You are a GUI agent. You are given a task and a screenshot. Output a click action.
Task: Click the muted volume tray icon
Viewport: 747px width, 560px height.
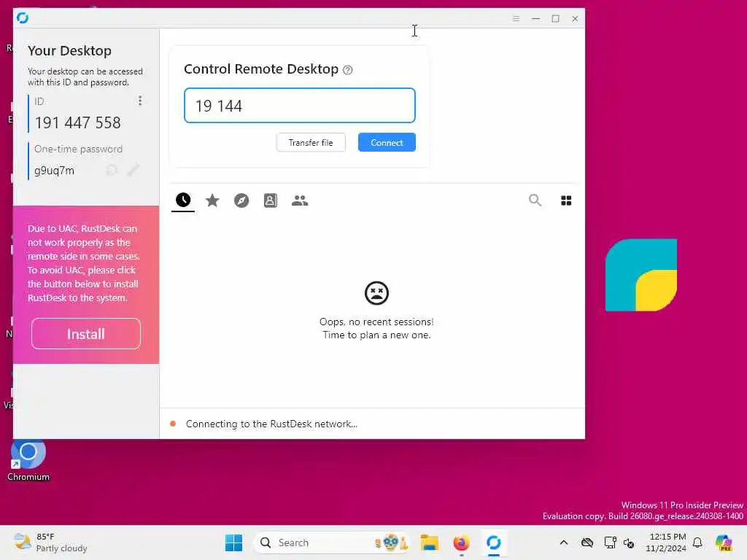629,542
